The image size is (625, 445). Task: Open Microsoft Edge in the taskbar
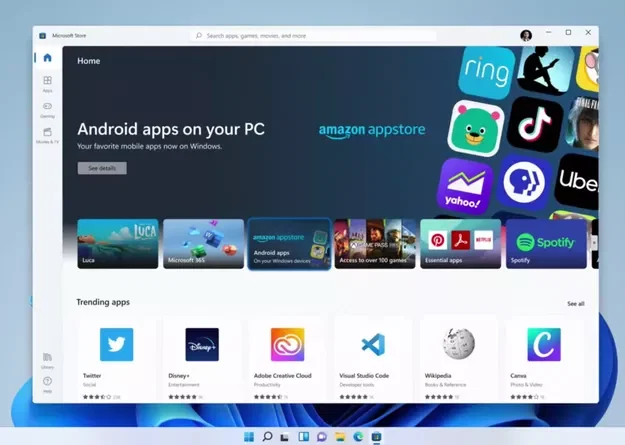358,437
